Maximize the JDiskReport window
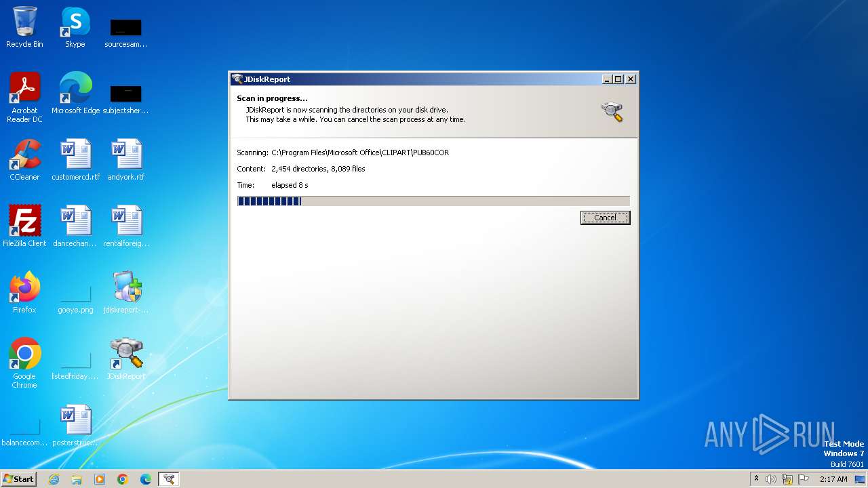Viewport: 868px width, 488px height. click(x=618, y=79)
